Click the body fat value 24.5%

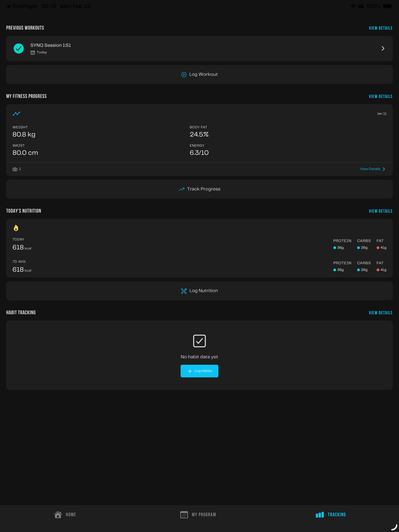(x=199, y=134)
